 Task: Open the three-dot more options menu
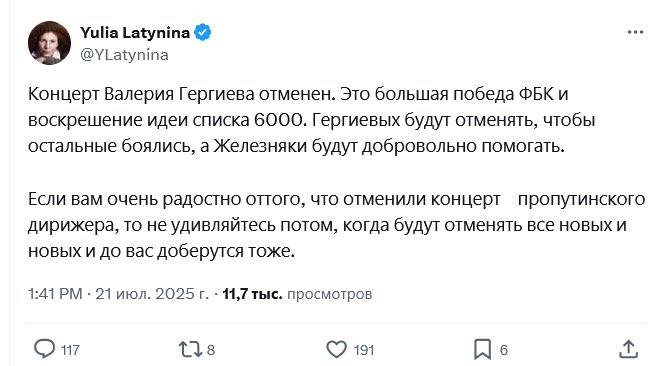[635, 32]
